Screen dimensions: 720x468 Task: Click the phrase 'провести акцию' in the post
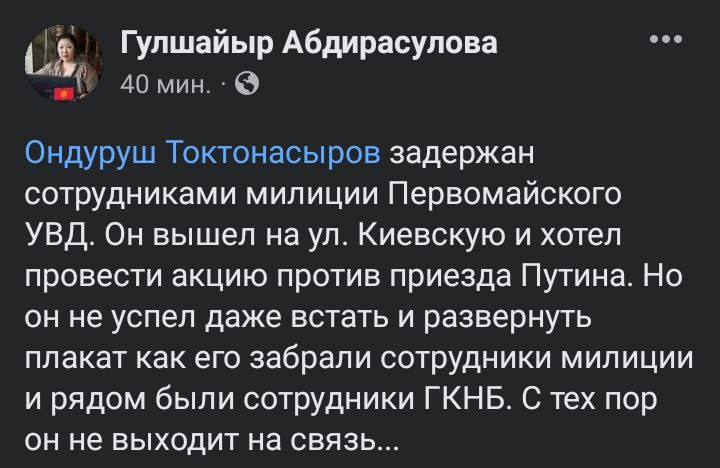coord(148,277)
